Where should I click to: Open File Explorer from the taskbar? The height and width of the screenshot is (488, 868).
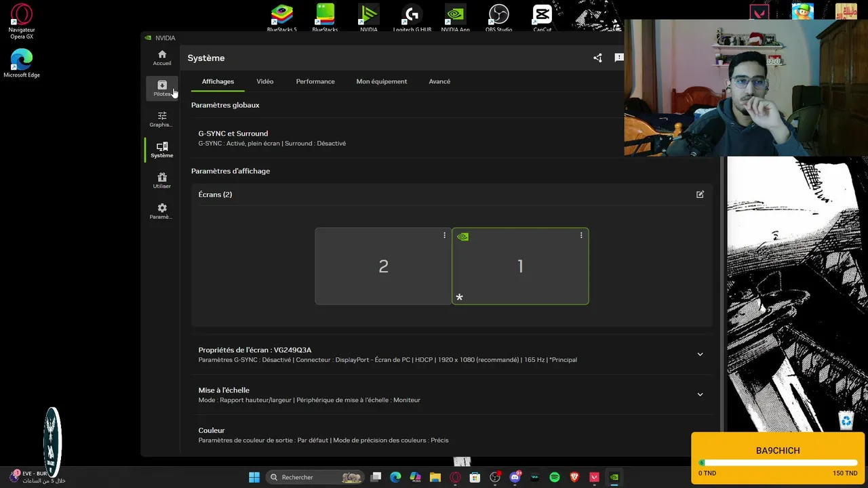[x=435, y=477]
